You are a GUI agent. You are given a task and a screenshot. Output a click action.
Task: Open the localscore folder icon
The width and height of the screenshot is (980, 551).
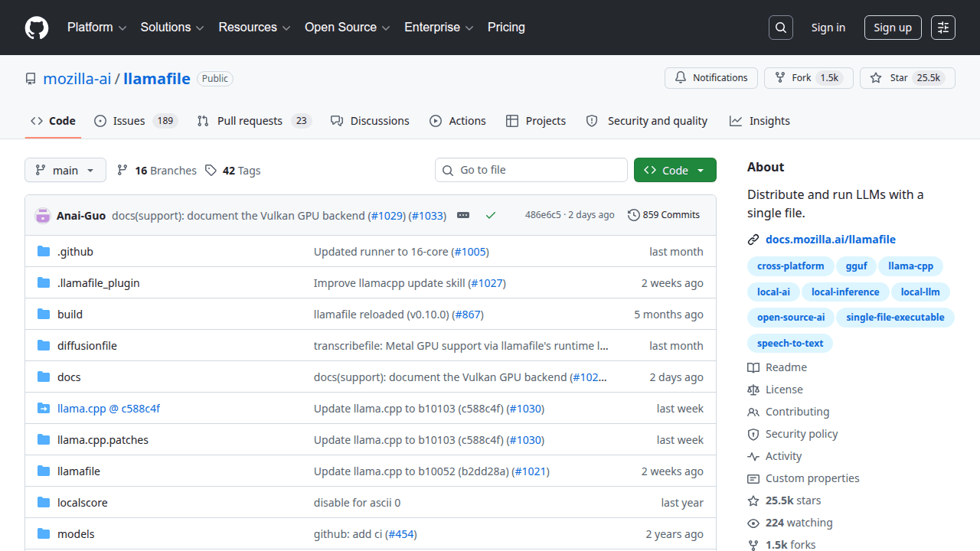44,503
